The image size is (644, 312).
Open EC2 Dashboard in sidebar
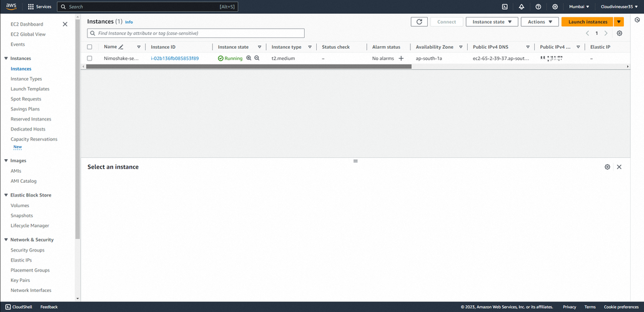click(27, 24)
